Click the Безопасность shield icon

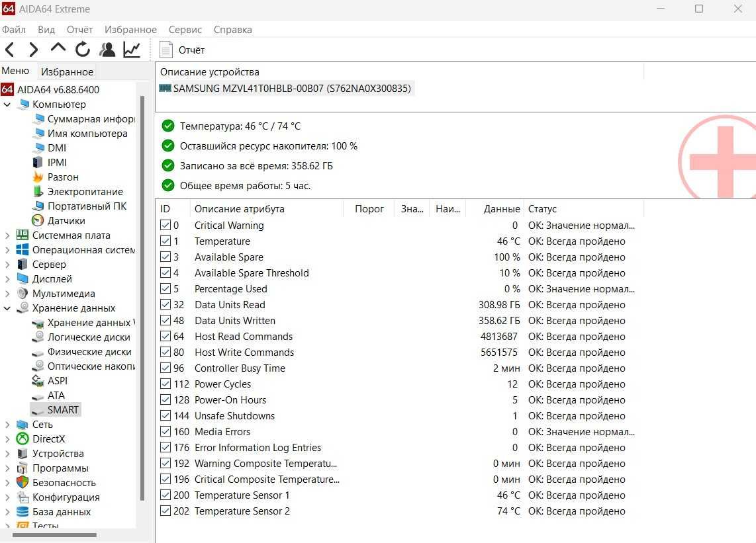(x=23, y=482)
